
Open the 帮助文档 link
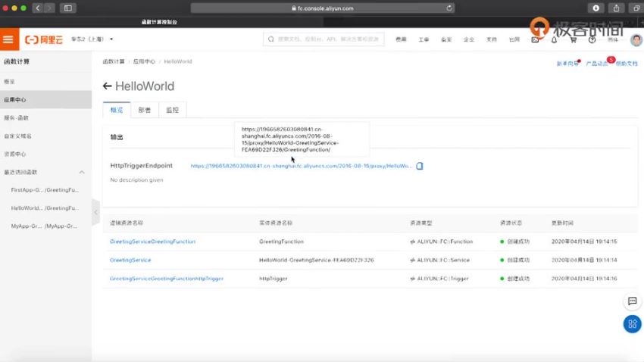(x=627, y=64)
